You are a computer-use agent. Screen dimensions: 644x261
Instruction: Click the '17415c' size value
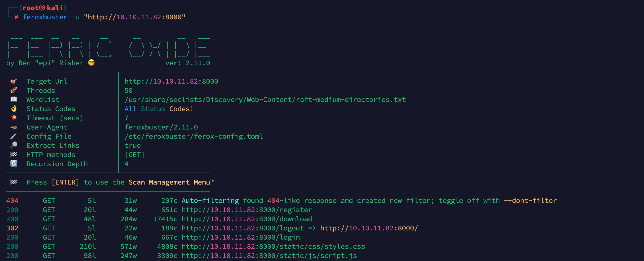pos(165,219)
